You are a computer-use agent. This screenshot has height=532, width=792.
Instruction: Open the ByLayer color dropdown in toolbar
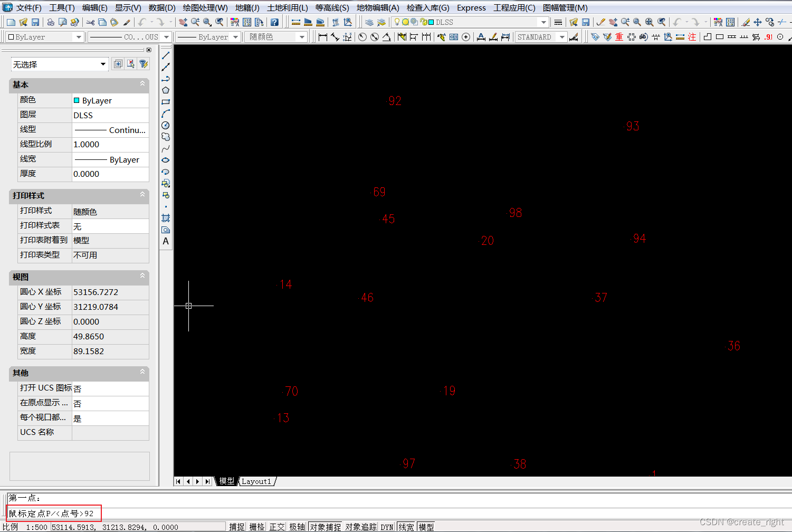pyautogui.click(x=44, y=37)
